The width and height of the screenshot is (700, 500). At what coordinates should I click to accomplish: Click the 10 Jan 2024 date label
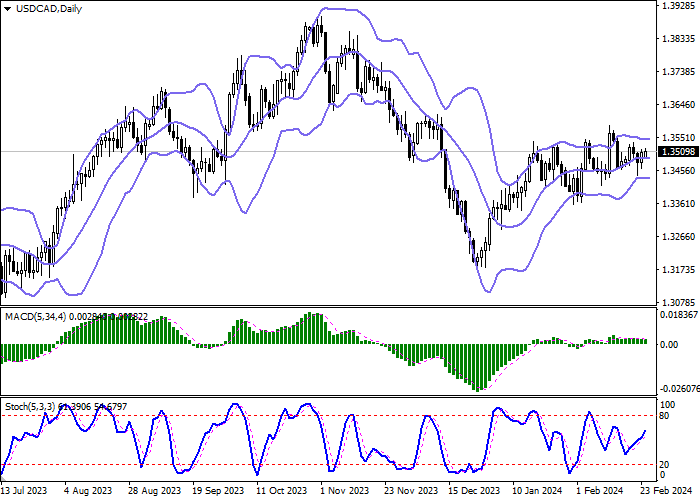pyautogui.click(x=538, y=491)
